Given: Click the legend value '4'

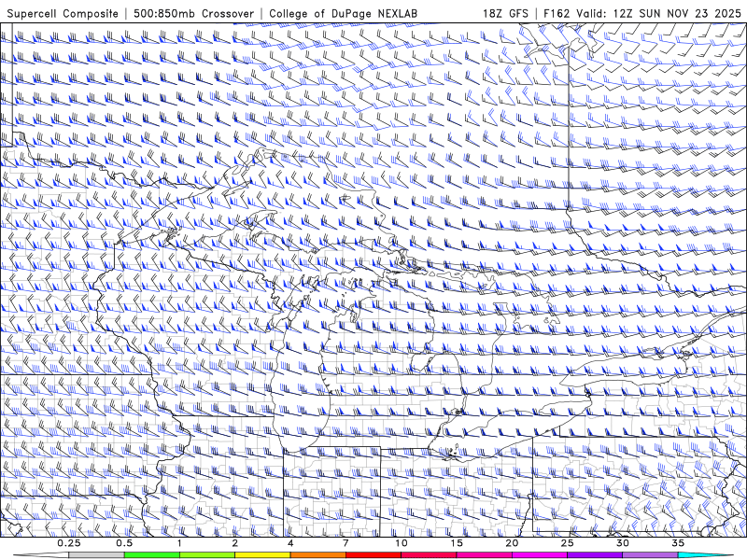Looking at the screenshot, I should [290, 543].
